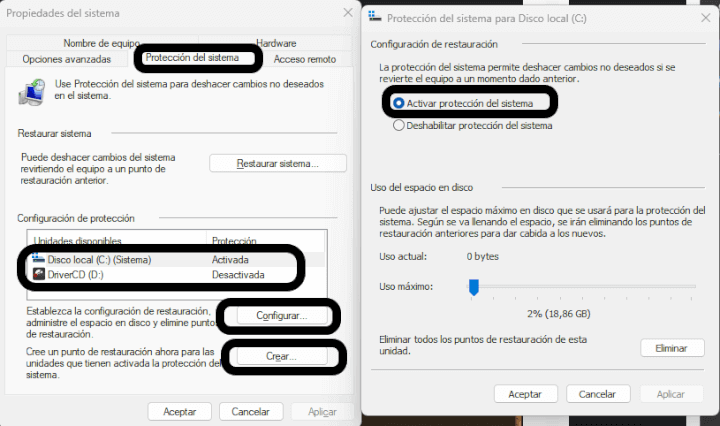Click the Configurar... button
Viewport: 720px width, 426px height.
click(x=281, y=315)
